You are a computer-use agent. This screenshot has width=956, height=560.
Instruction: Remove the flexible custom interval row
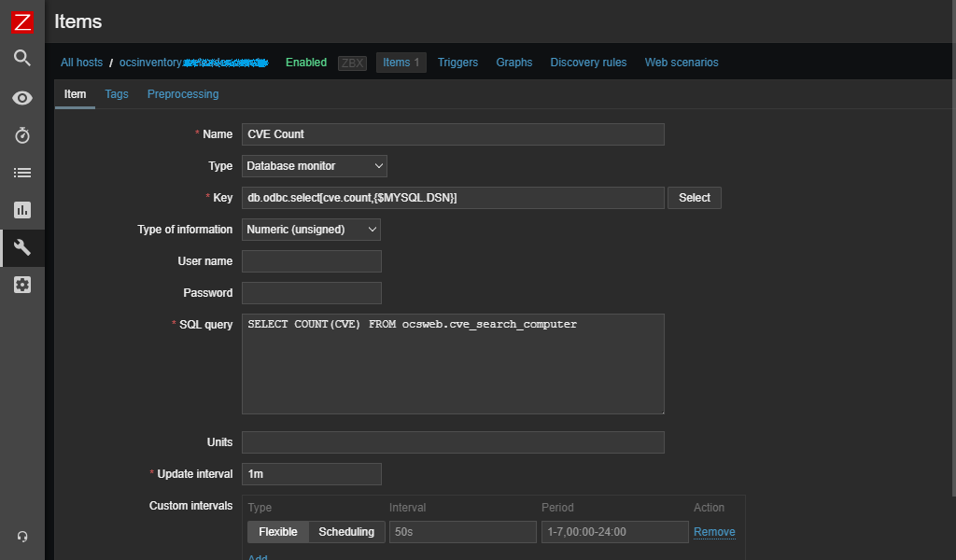pyautogui.click(x=714, y=532)
